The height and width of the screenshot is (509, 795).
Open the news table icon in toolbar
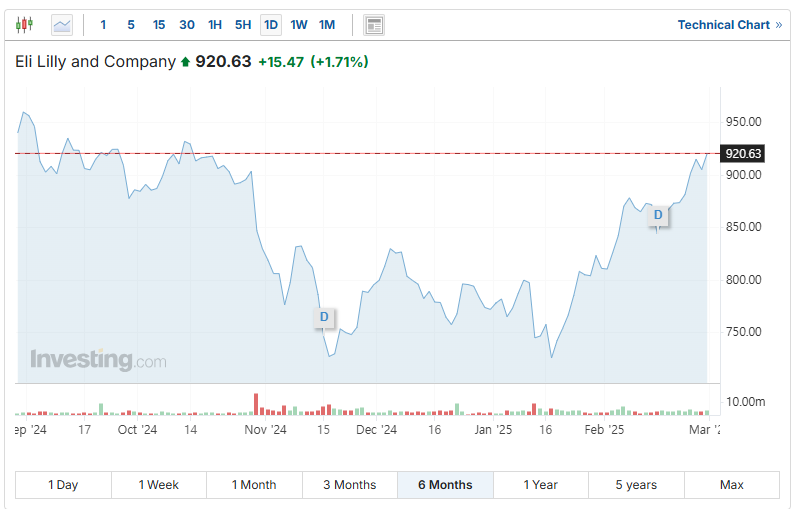374,25
